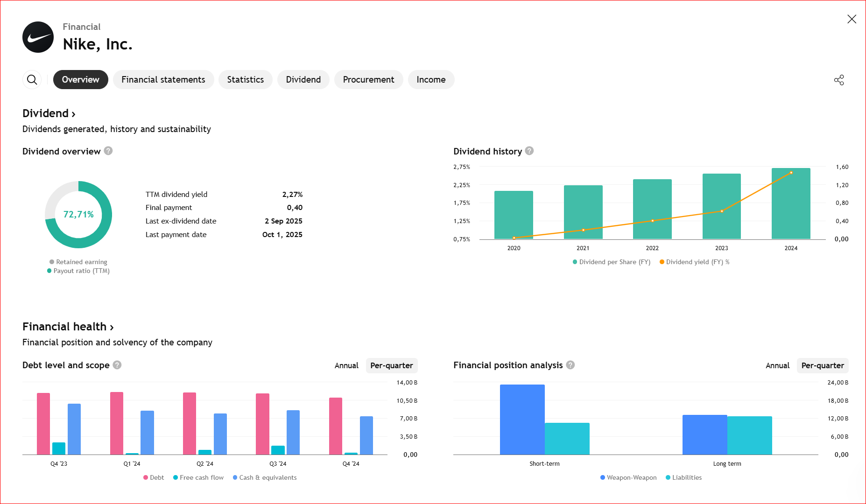Switch Debt level chart to Annual

(x=346, y=365)
